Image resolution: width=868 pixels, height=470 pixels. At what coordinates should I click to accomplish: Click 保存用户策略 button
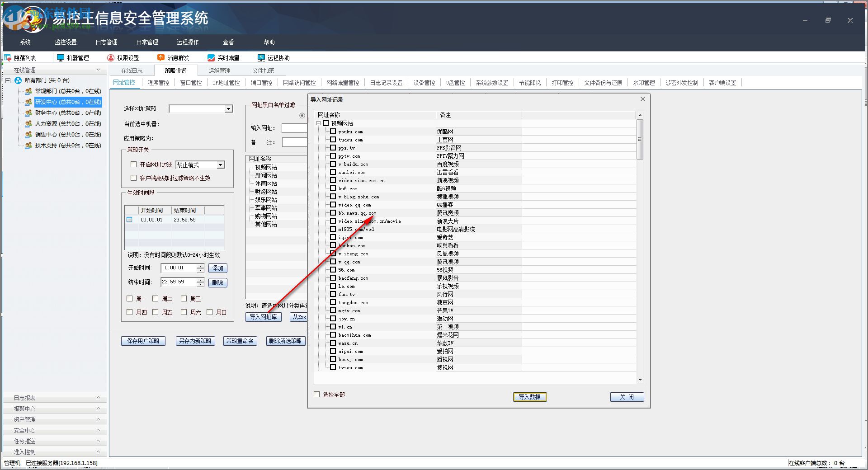143,341
